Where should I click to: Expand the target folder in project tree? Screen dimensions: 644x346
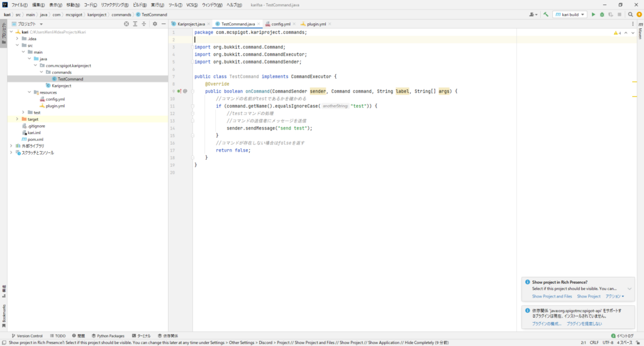[x=17, y=119]
